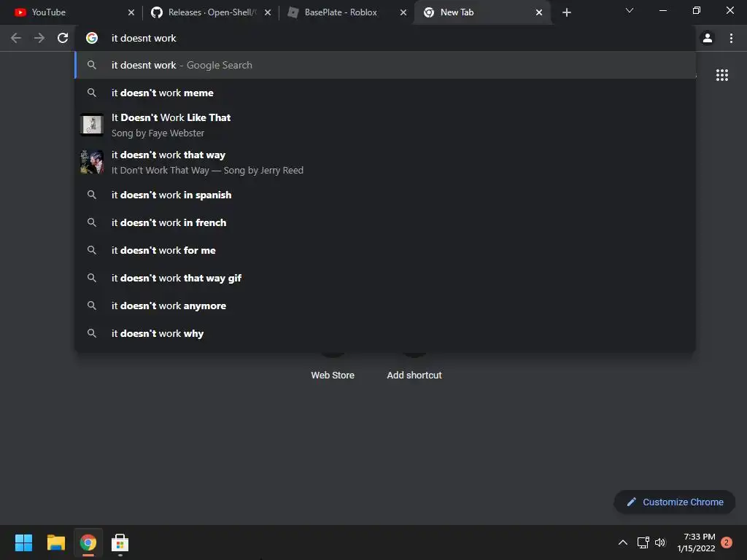Select 'it doesn't work anymore' suggestion
The height and width of the screenshot is (560, 747).
(x=385, y=306)
